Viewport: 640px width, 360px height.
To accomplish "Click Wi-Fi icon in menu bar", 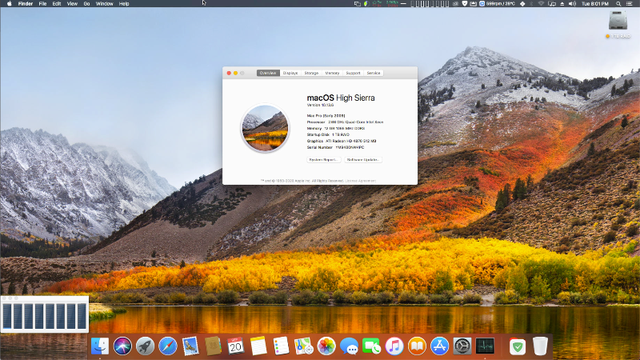I will tap(542, 4).
